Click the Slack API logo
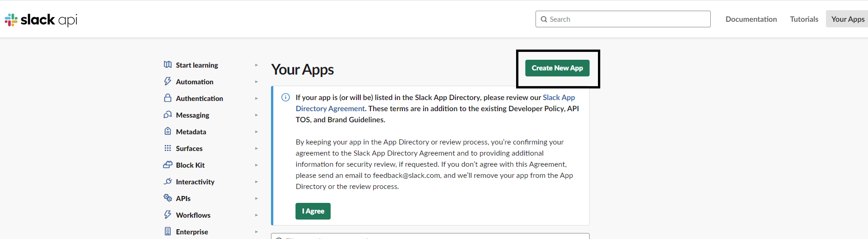Screen dimensions: 868x239 click(41, 19)
